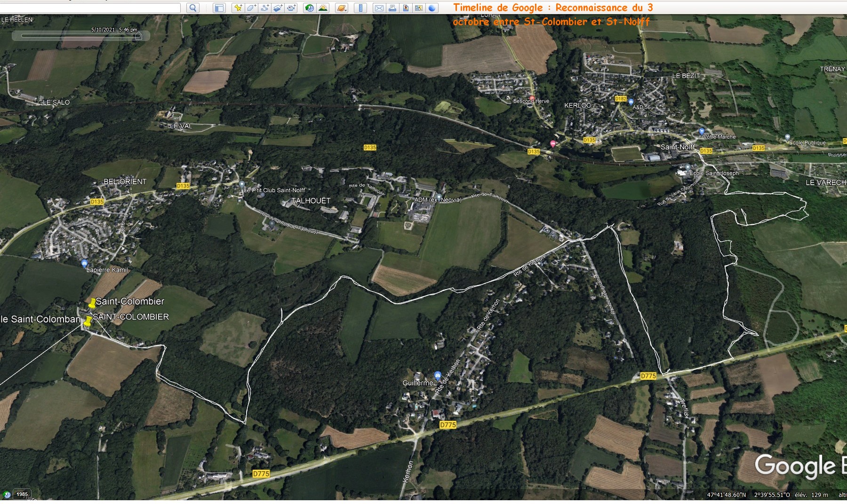Click the search magnifier button
This screenshot has width=847, height=504.
(x=193, y=8)
